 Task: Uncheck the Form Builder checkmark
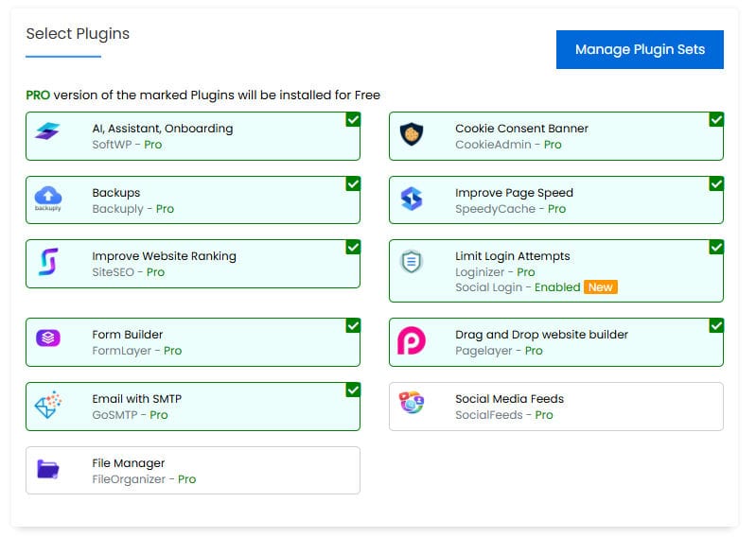tap(353, 325)
